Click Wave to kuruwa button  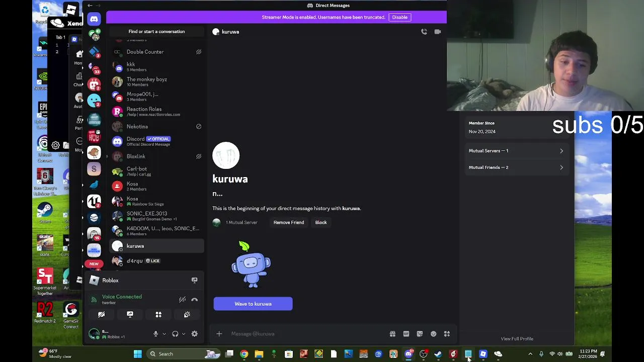(x=253, y=304)
